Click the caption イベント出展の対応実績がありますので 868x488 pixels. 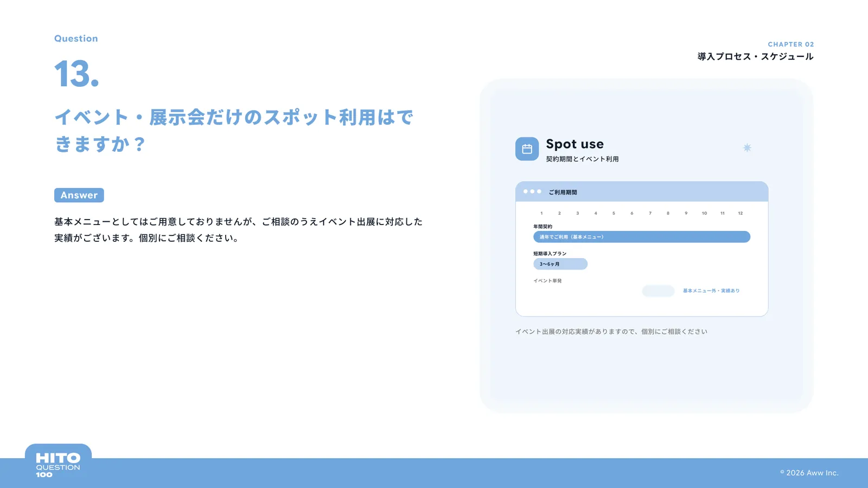pos(611,331)
